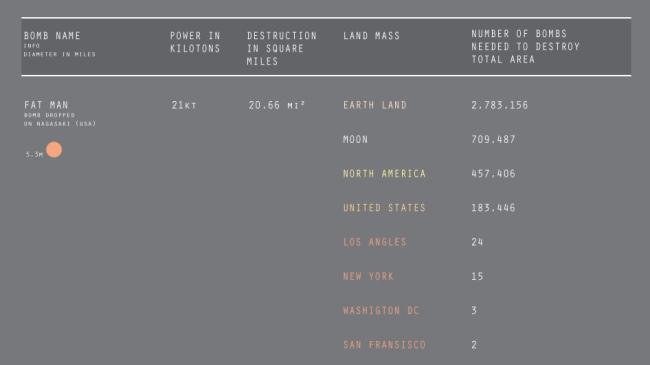Click the 2,783,156 Earth Land count
Image resolution: width=650 pixels, height=365 pixels.
(500, 105)
